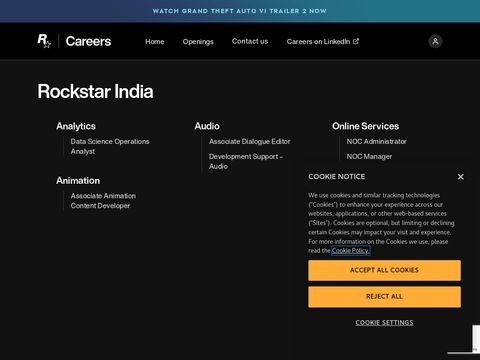
Task: Open the Openings menu item
Action: pyautogui.click(x=198, y=42)
